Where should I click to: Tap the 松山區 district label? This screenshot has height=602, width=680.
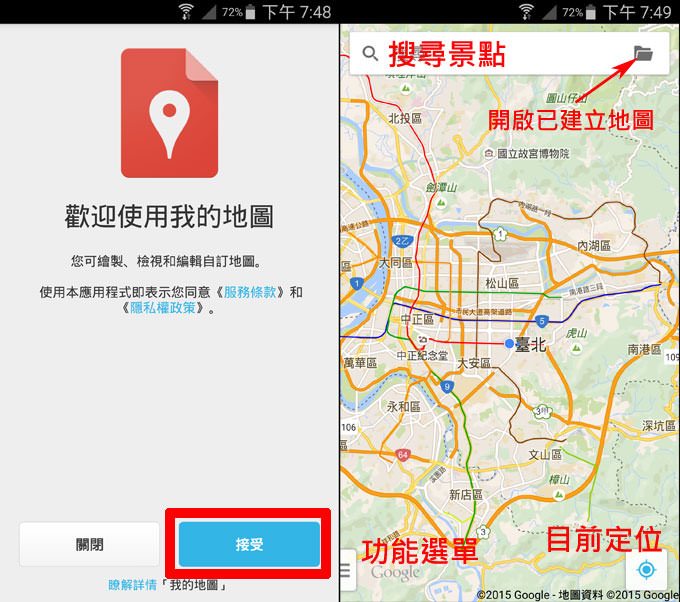502,284
